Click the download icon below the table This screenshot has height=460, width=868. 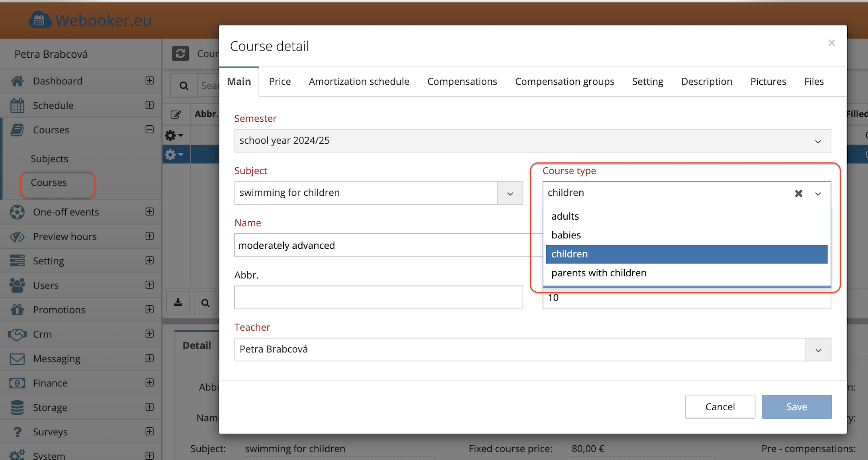[178, 303]
